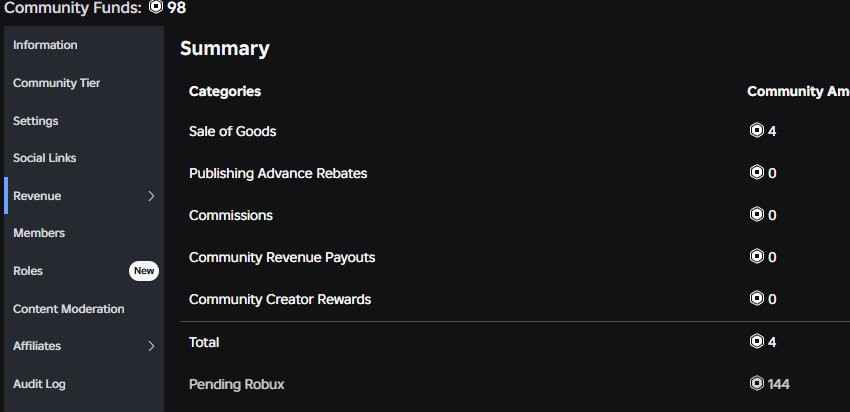Click Robux icon in Community Creator Rewards row

pyautogui.click(x=757, y=298)
